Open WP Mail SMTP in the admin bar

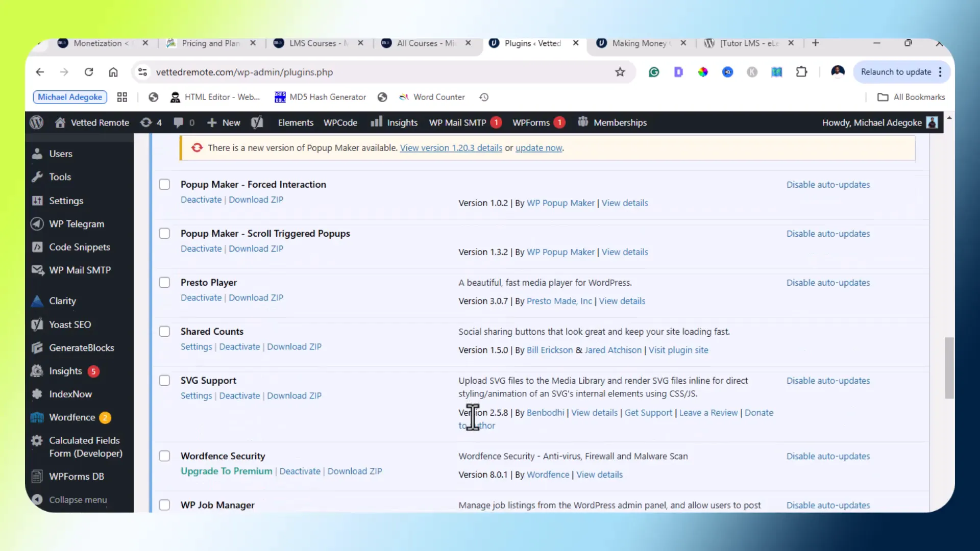click(465, 122)
